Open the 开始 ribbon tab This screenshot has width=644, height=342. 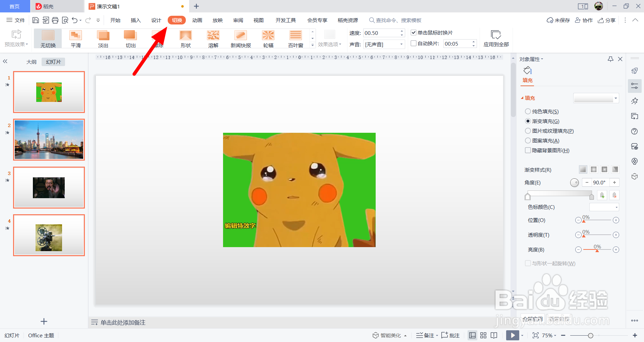(115, 20)
